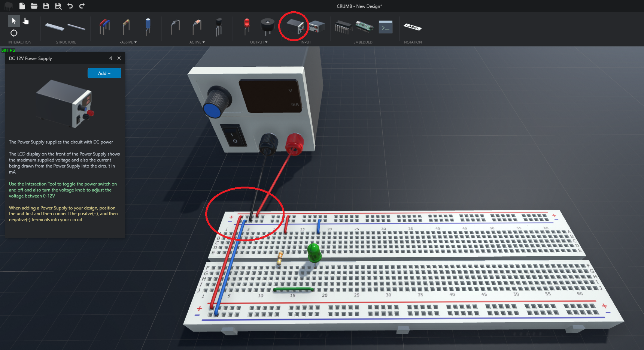Choose the microcontroller board component
Screen dimensions: 644x350
pos(364,27)
